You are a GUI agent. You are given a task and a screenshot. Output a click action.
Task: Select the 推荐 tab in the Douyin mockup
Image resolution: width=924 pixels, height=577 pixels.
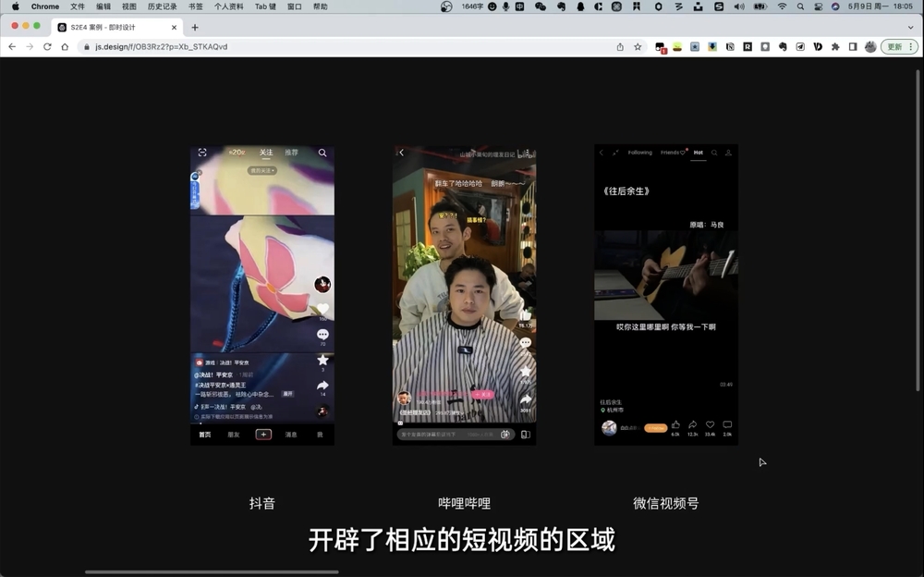click(291, 153)
